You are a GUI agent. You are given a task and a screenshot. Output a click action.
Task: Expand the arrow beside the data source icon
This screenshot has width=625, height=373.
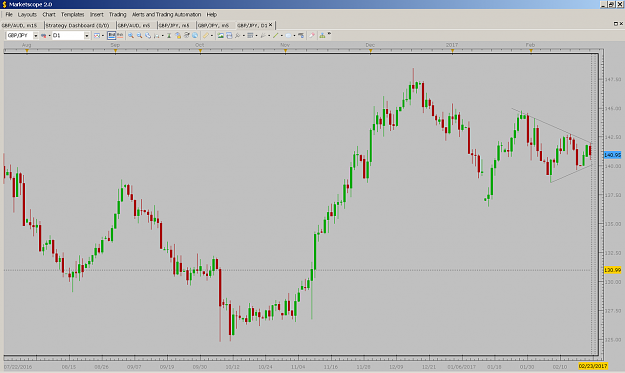49,35
